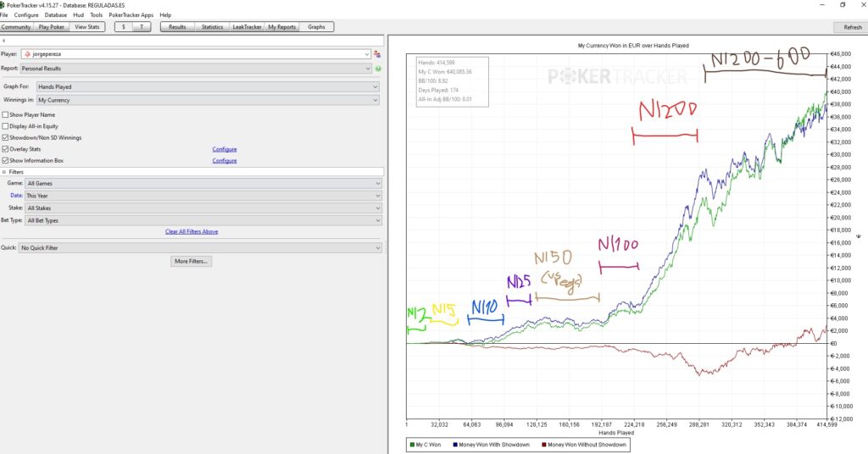868x454 pixels.
Task: Uncheck Showdown/Non SD Winnings checkbox
Action: point(6,137)
